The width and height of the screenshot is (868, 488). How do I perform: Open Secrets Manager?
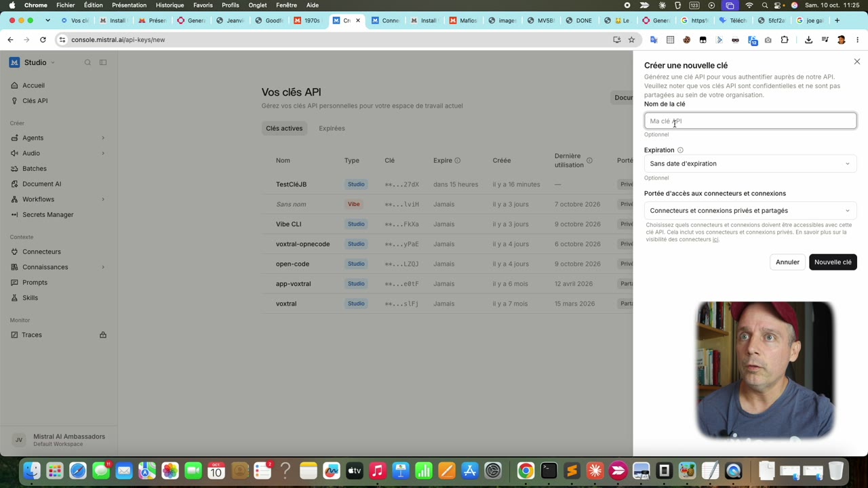coord(48,215)
